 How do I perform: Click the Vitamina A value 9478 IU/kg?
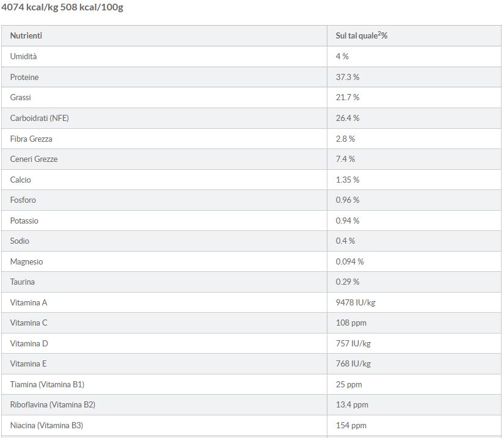pyautogui.click(x=356, y=302)
